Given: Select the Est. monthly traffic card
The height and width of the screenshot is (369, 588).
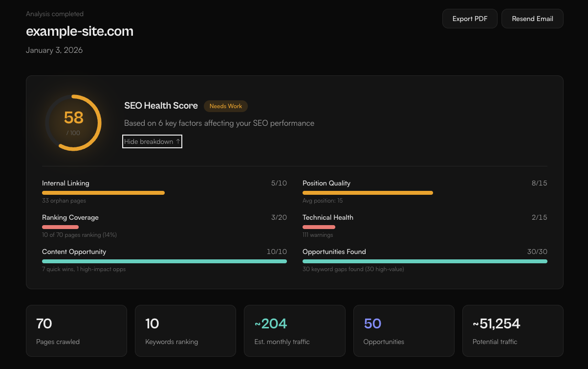Looking at the screenshot, I should (x=294, y=331).
